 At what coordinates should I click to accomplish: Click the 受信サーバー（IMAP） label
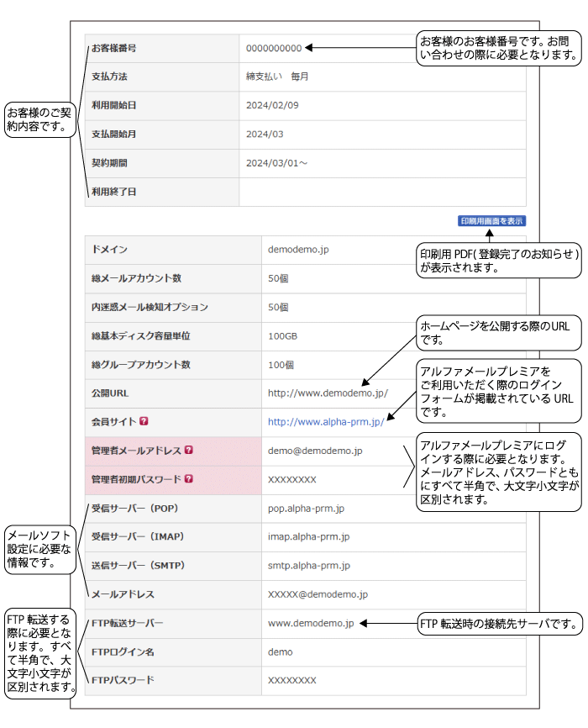[138, 536]
